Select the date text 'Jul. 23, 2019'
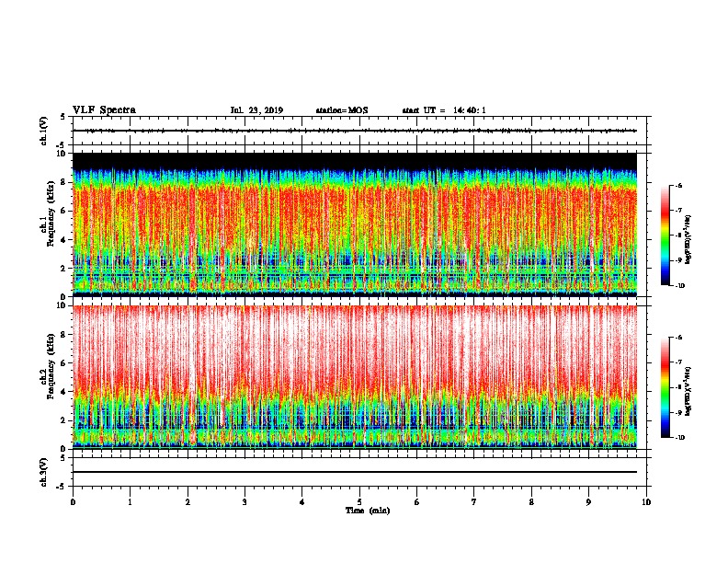The height and width of the screenshot is (563, 728). 256,110
